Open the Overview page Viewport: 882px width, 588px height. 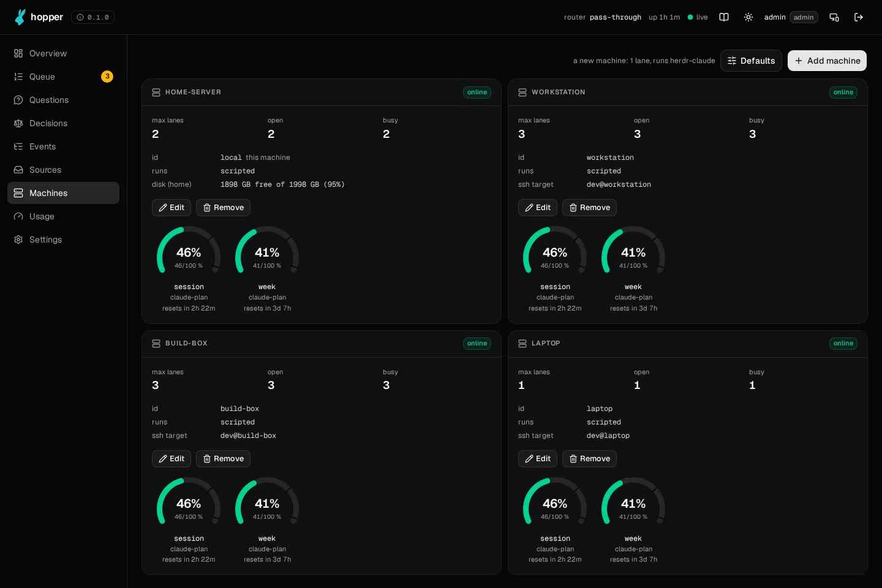(x=63, y=53)
